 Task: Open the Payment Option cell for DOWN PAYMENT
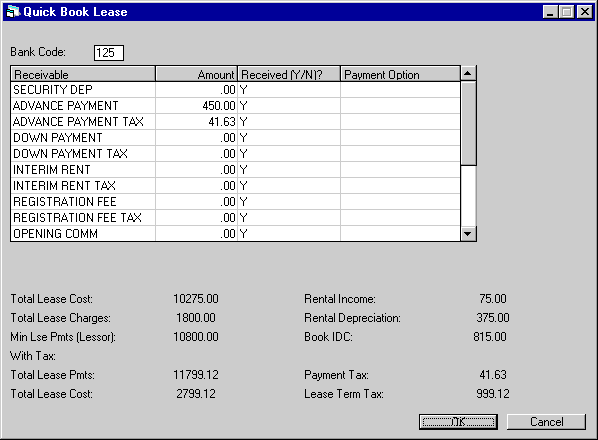point(400,138)
